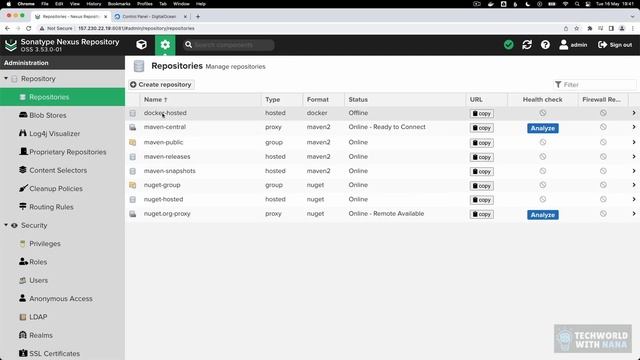Copy URL of nuget-group repository

[482, 186]
